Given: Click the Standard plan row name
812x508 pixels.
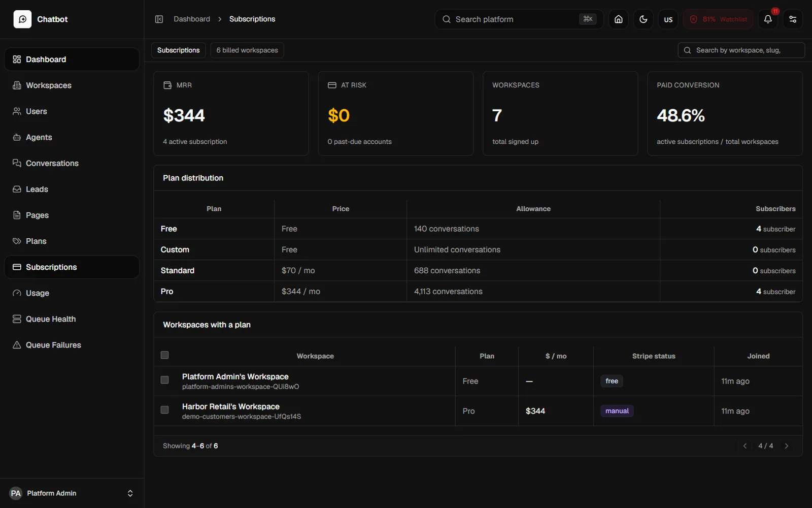Looking at the screenshot, I should [178, 271].
